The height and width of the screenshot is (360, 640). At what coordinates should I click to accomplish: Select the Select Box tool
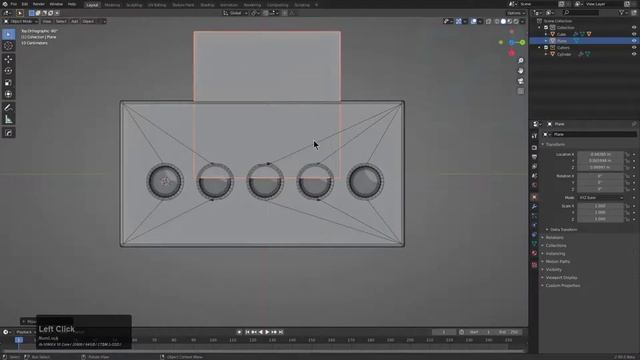pos(8,34)
